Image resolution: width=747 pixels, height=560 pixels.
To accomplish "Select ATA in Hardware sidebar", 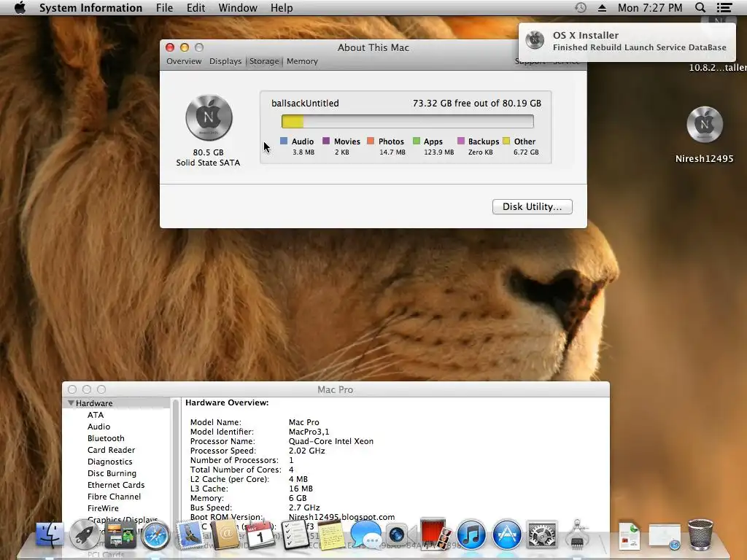I will click(x=96, y=415).
